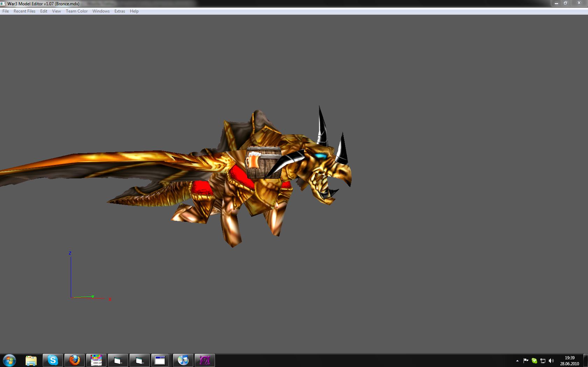The width and height of the screenshot is (588, 367).
Task: Click the Windows Start orb
Action: (x=9, y=360)
